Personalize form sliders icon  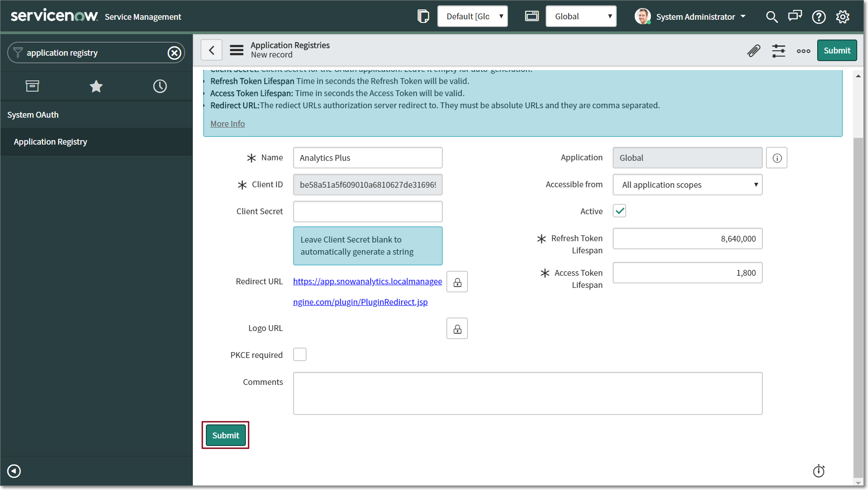pos(779,51)
